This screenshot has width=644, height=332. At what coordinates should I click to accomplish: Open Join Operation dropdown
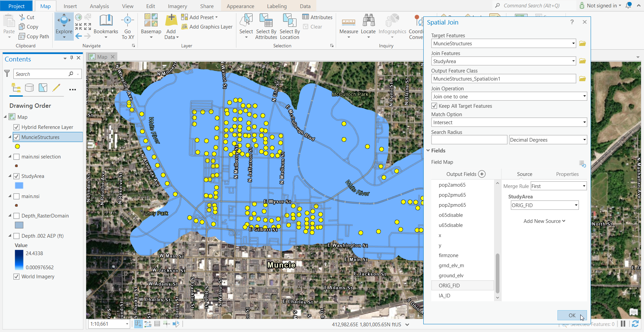[x=584, y=96]
